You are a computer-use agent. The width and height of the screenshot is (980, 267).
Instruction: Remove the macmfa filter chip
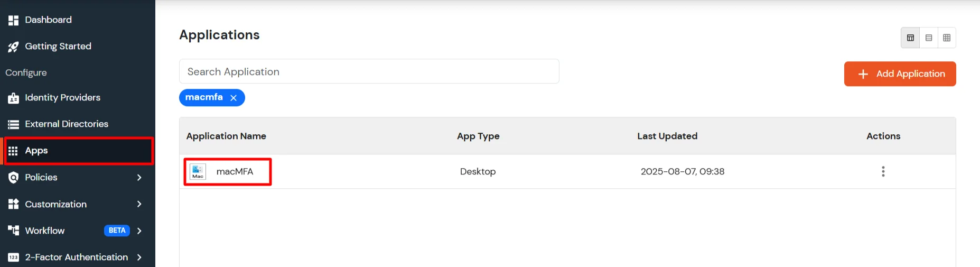click(234, 98)
